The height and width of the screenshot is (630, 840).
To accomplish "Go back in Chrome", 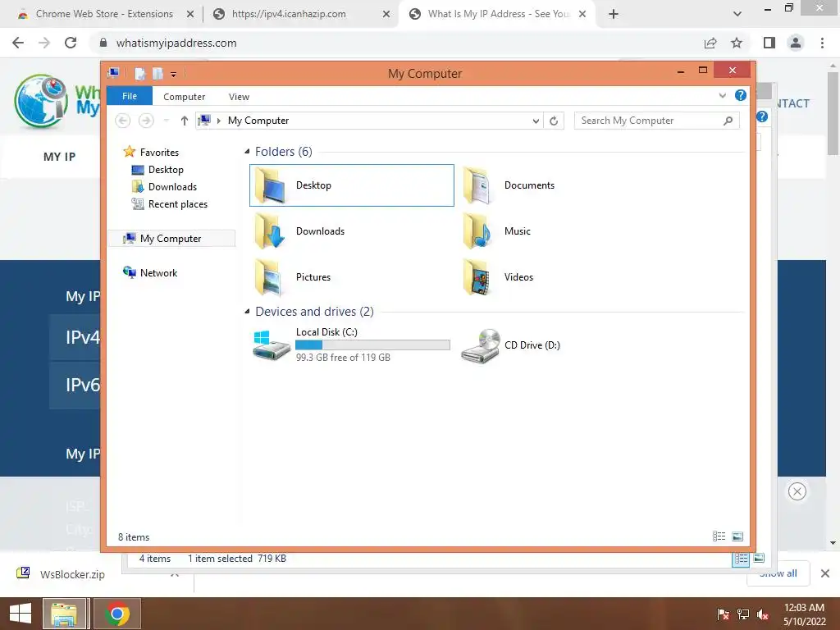I will [18, 43].
